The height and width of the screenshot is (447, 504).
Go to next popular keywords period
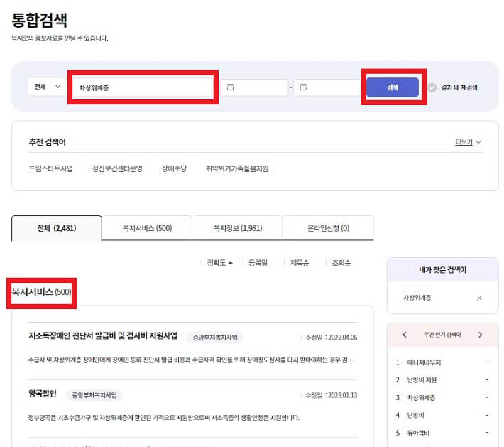(x=480, y=335)
